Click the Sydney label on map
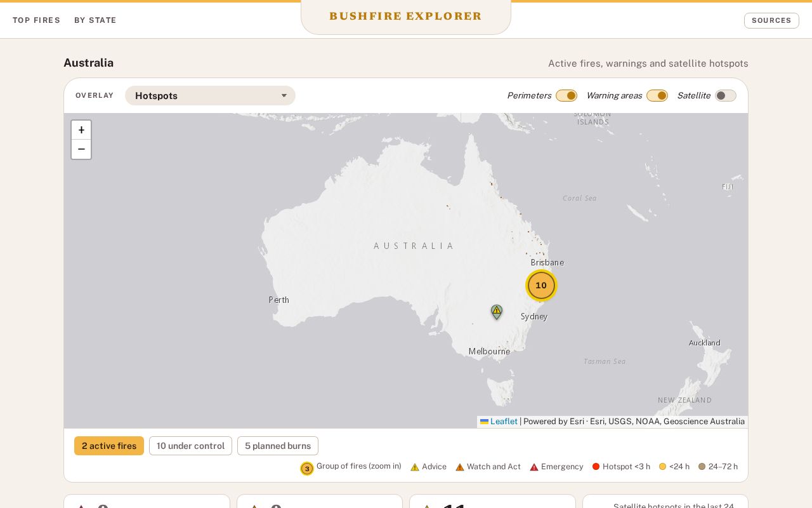Viewport: 812px width, 508px height. [534, 316]
